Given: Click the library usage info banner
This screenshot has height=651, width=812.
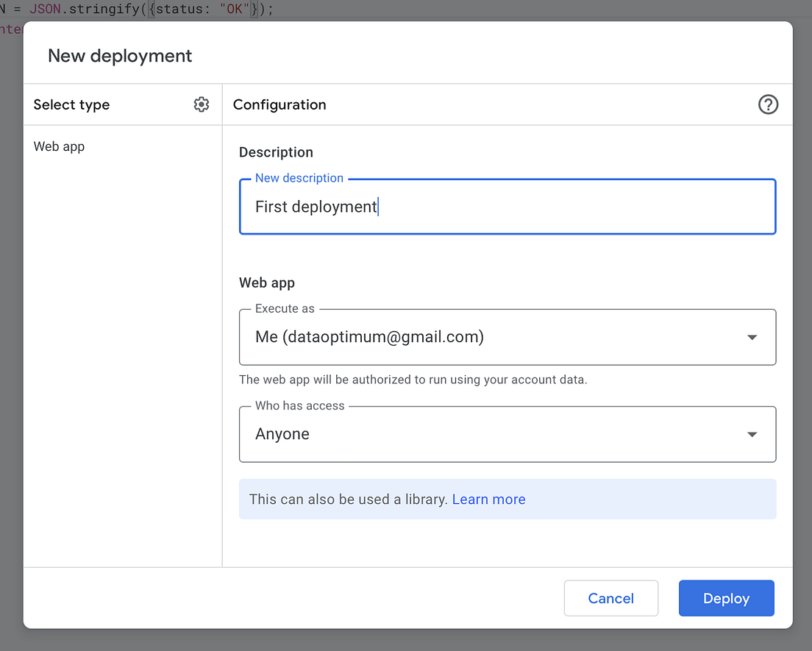Looking at the screenshot, I should (x=508, y=499).
